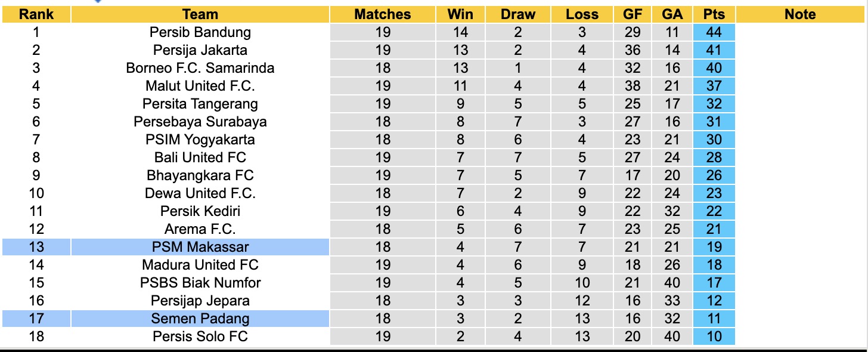The image size is (868, 352).
Task: Click the Malut United F.C. team name
Action: [200, 86]
